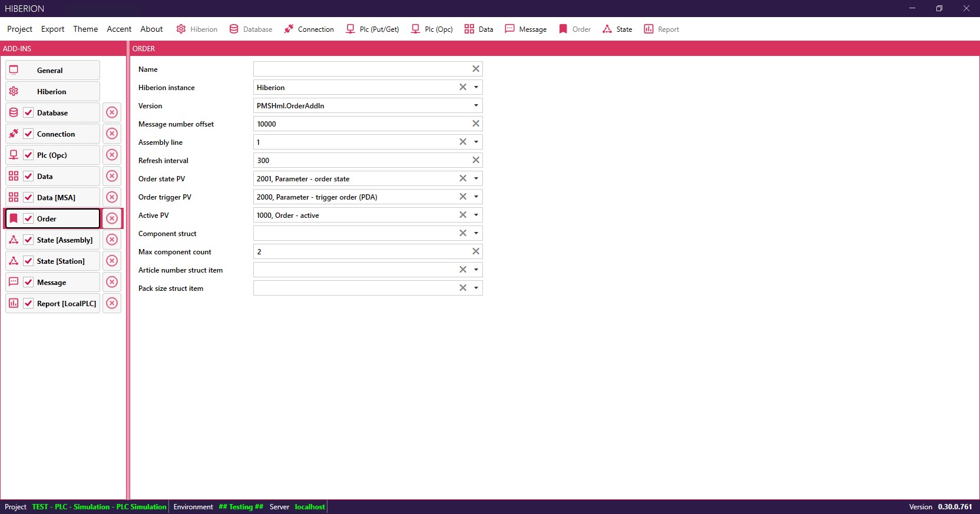Open the Accent menu
The width and height of the screenshot is (980, 514).
click(x=119, y=29)
